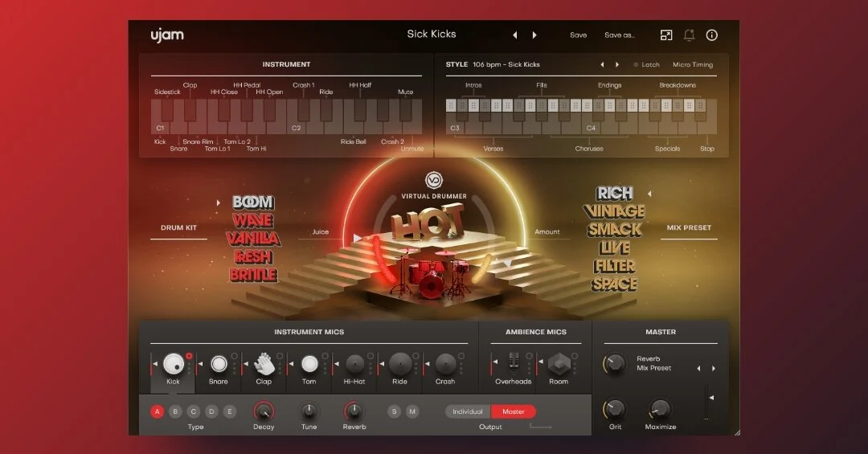Screen dimensions: 868x454
Task: Open Micro Timing settings
Action: (693, 65)
